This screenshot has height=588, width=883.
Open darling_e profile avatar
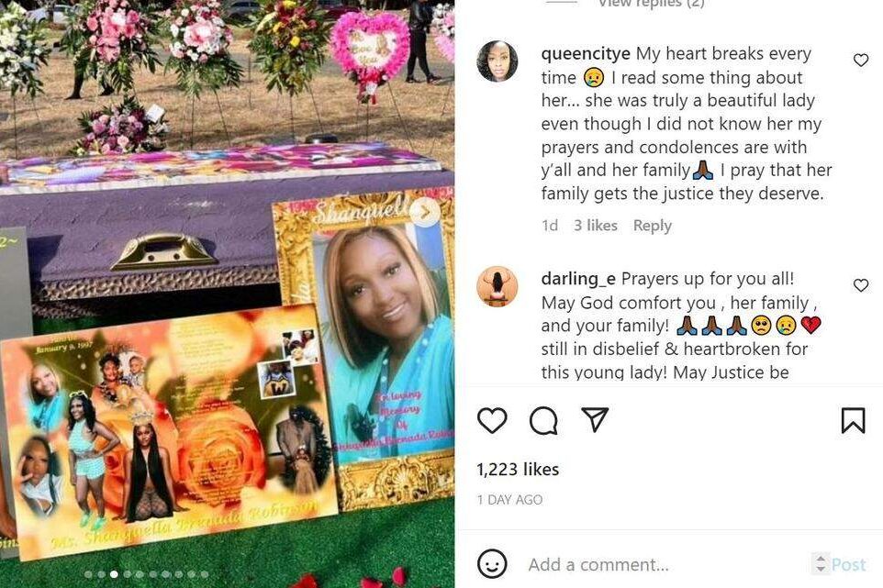497,286
